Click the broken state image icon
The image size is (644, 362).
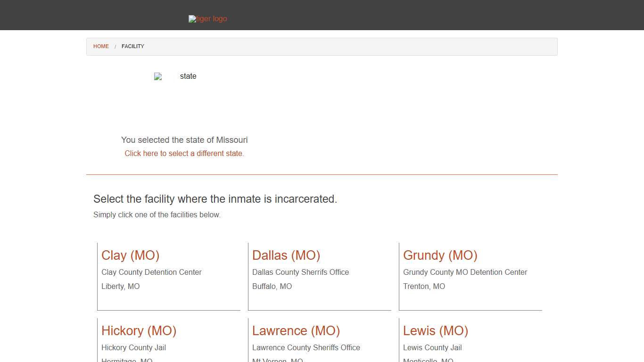(157, 76)
